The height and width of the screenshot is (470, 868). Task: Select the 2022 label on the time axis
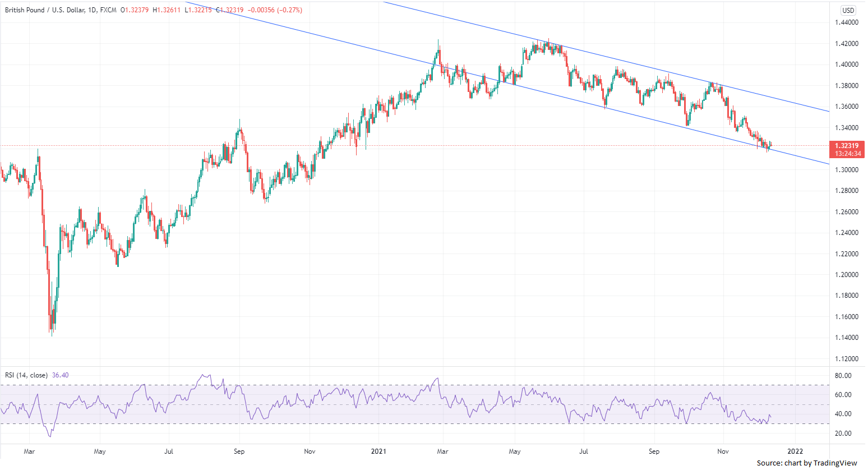tap(795, 451)
